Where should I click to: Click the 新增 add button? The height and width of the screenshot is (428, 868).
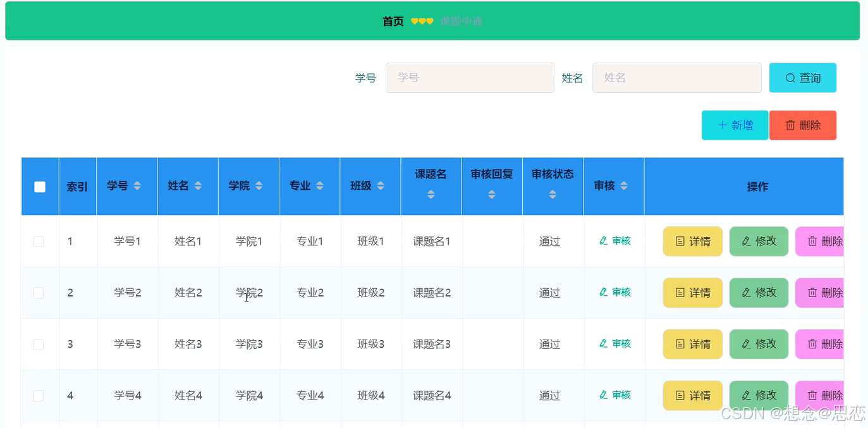(735, 125)
